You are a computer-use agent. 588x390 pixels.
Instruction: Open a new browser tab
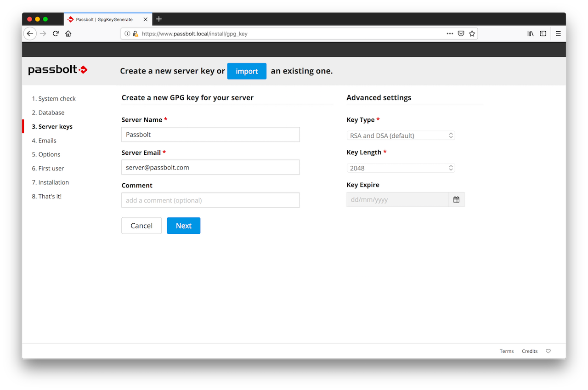(159, 19)
